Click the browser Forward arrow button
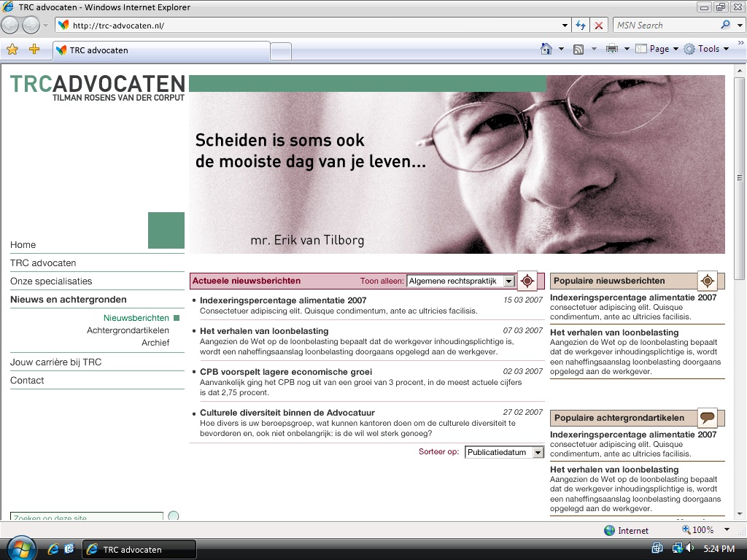This screenshot has height=560, width=747. pyautogui.click(x=31, y=26)
